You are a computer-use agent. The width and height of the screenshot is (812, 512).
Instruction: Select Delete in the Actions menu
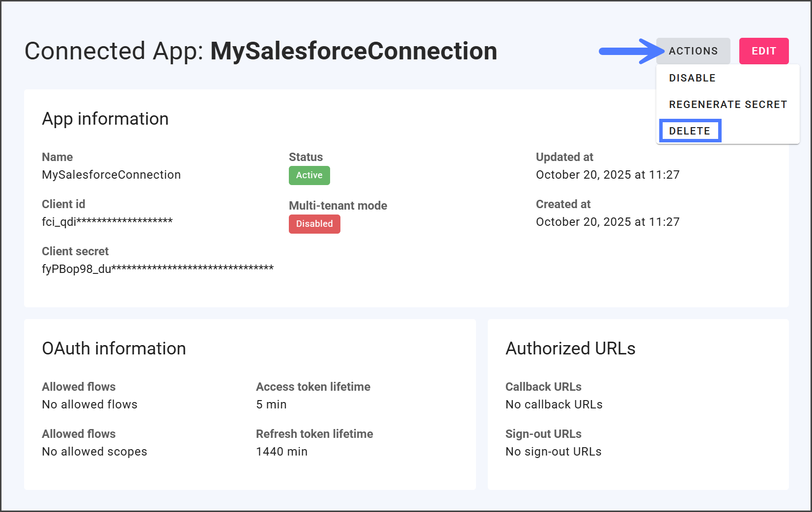click(x=689, y=131)
